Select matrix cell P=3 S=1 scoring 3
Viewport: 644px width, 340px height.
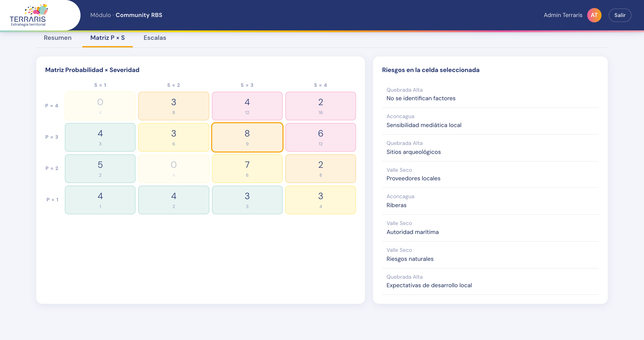tap(100, 137)
